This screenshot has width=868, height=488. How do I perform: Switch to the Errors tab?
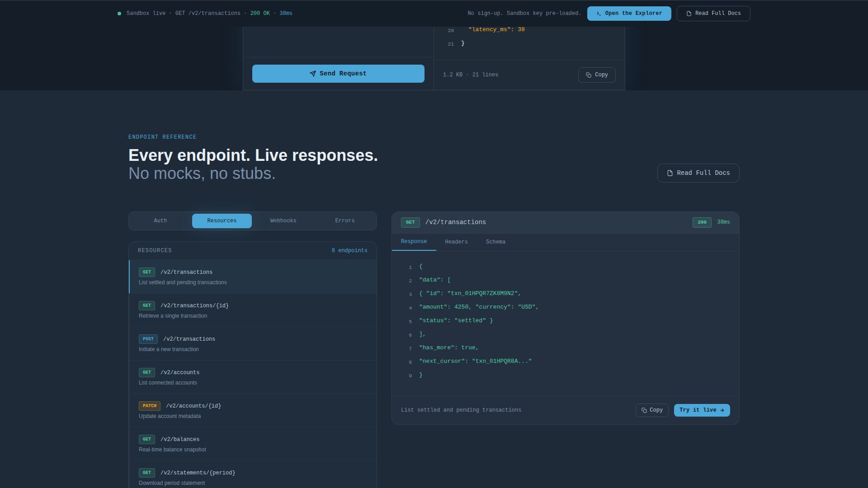(x=345, y=221)
